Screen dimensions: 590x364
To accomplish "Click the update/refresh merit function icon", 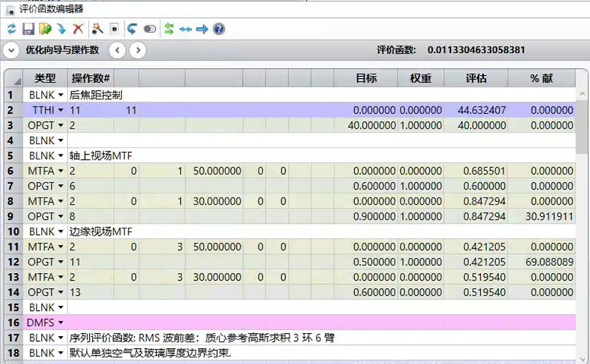I will click(12, 29).
